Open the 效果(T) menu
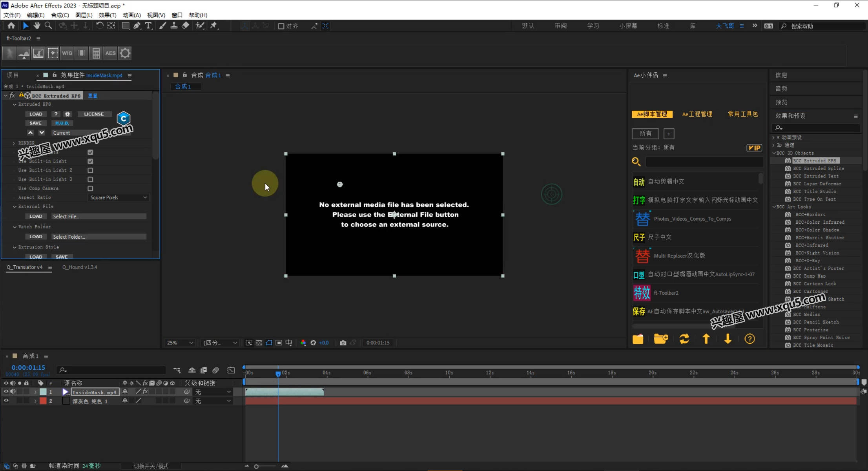The height and width of the screenshot is (471, 868). point(108,15)
